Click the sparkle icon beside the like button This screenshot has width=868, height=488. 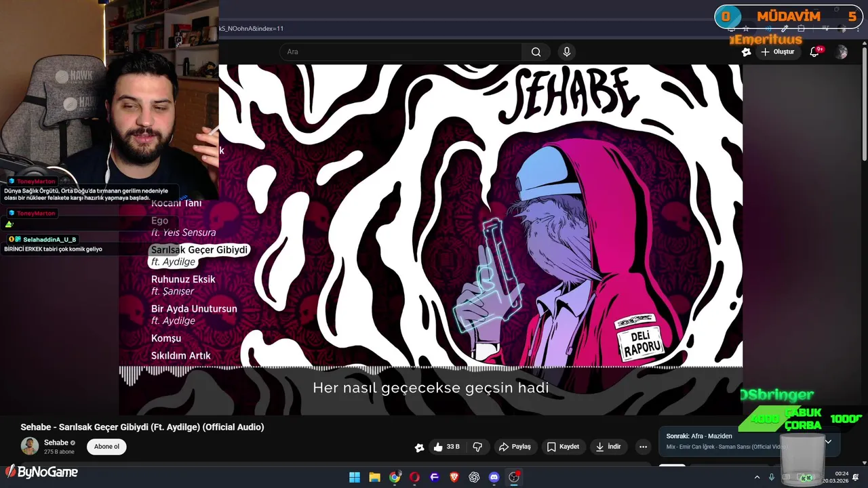click(x=419, y=447)
